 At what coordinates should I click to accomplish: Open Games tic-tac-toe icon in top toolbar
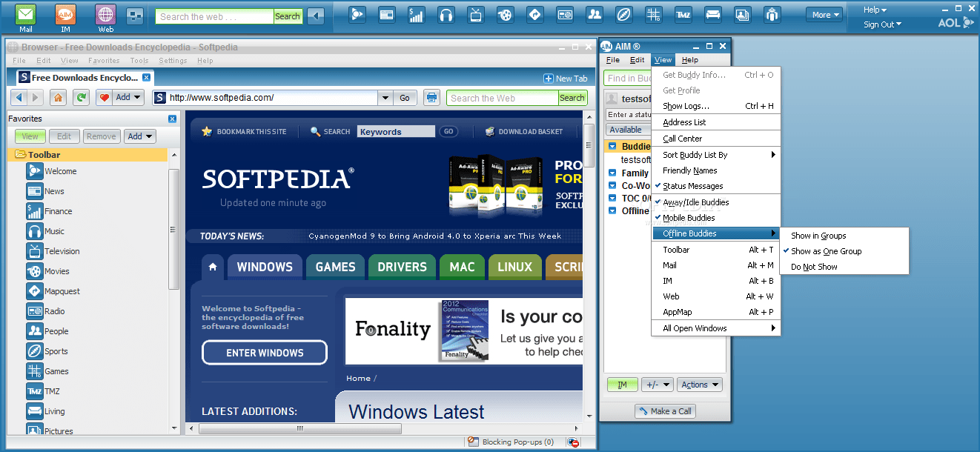[x=653, y=14]
